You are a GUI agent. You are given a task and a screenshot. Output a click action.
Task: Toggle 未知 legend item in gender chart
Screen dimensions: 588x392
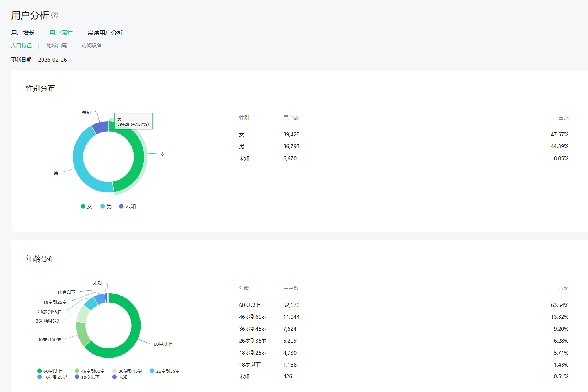[127, 206]
